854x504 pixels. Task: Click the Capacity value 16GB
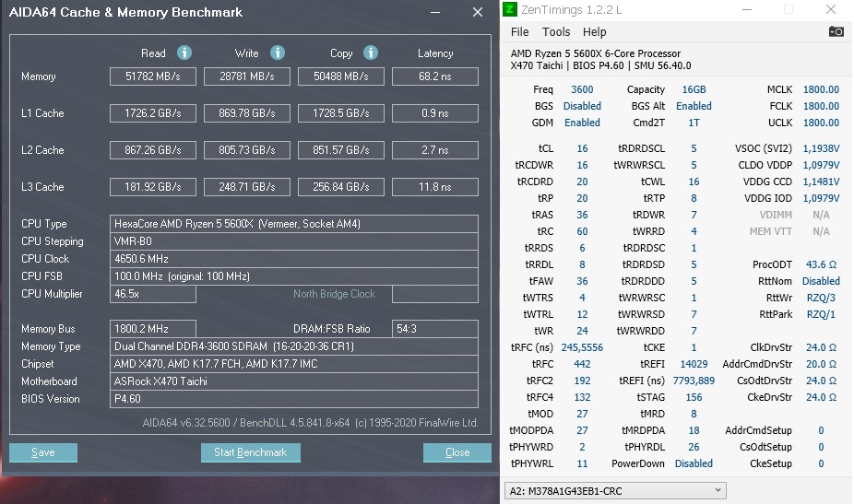694,89
